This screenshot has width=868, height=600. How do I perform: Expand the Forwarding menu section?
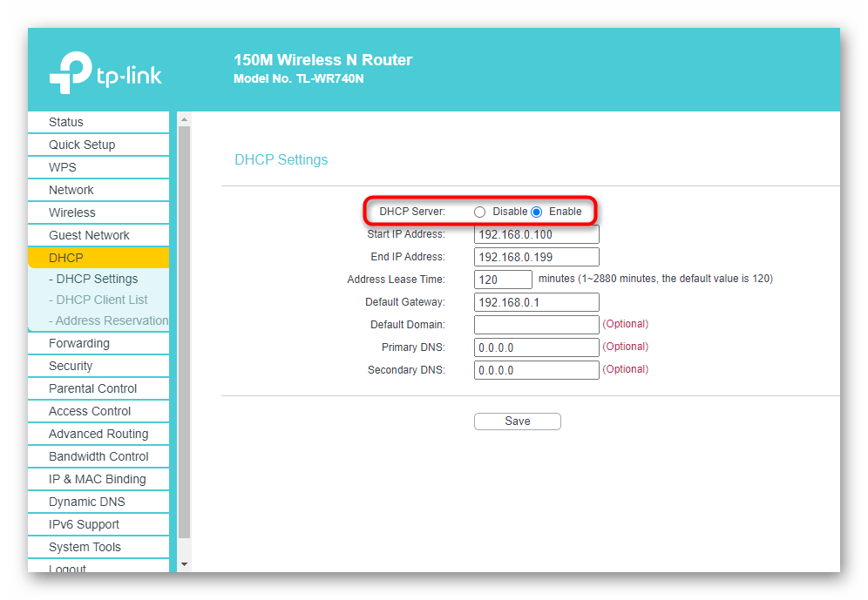[79, 343]
